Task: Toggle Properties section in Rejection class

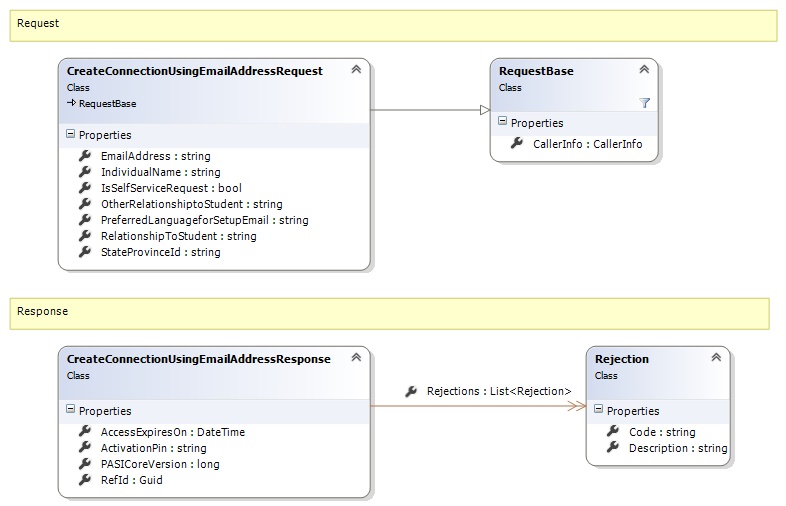Action: (x=598, y=411)
